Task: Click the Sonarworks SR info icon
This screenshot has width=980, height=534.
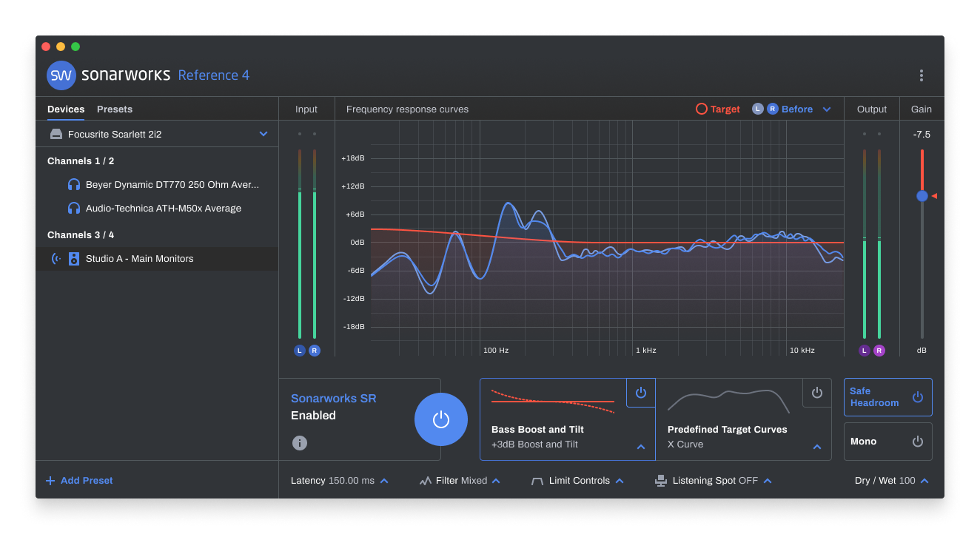Action: coord(299,443)
